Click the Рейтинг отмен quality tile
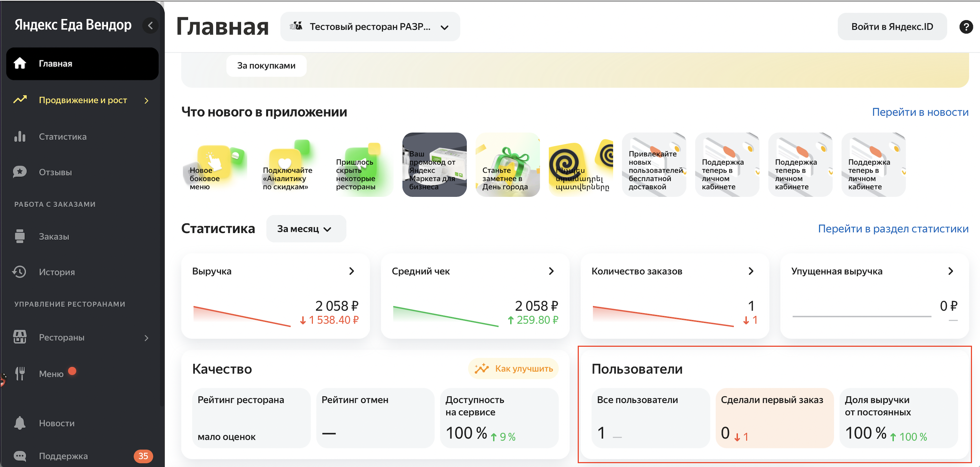Image resolution: width=980 pixels, height=467 pixels. (375, 418)
